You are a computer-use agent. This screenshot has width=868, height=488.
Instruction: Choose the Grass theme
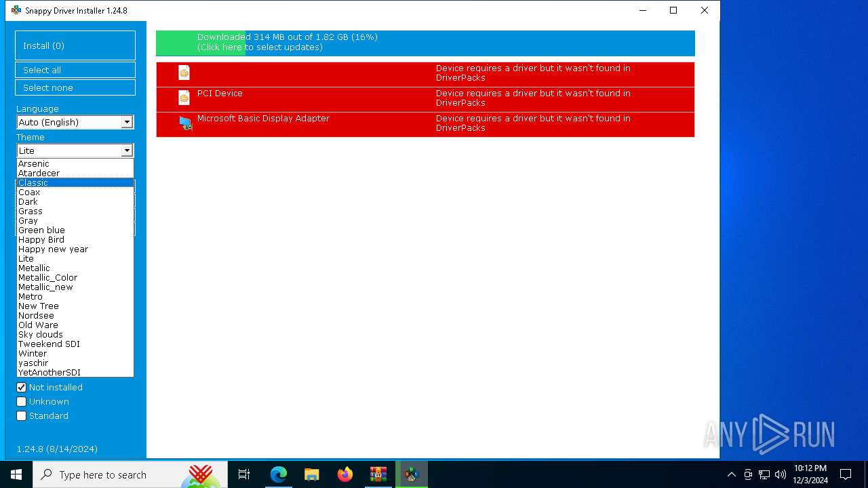pos(75,211)
